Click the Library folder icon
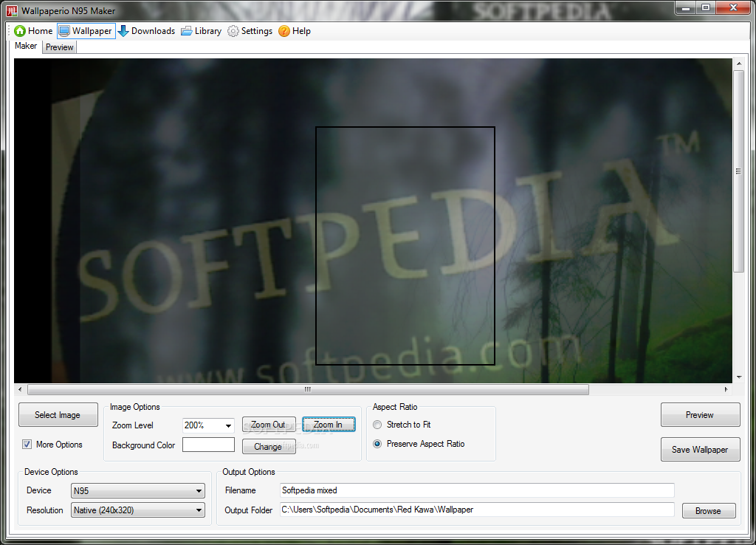The height and width of the screenshot is (545, 756). click(187, 31)
